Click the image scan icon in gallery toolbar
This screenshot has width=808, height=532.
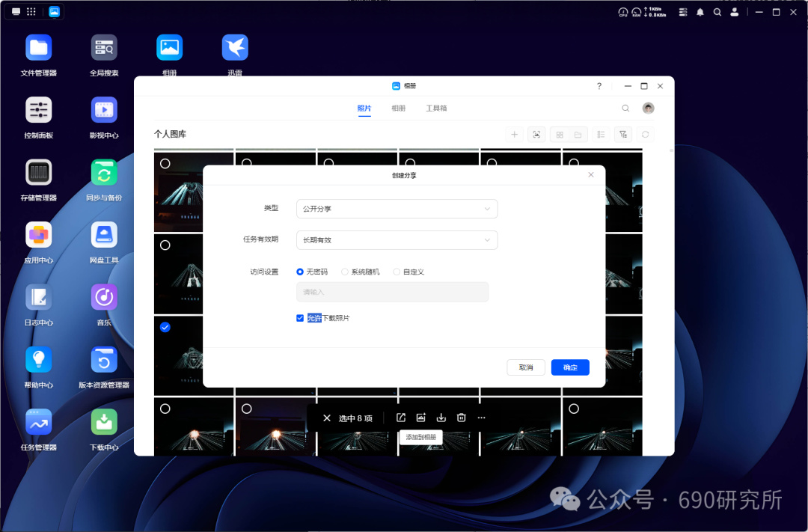click(x=536, y=135)
